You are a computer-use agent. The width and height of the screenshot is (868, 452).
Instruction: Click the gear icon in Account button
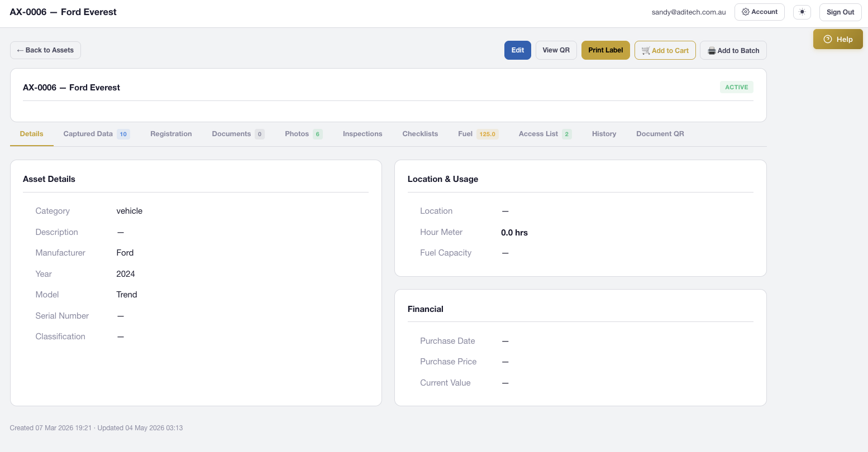(745, 12)
